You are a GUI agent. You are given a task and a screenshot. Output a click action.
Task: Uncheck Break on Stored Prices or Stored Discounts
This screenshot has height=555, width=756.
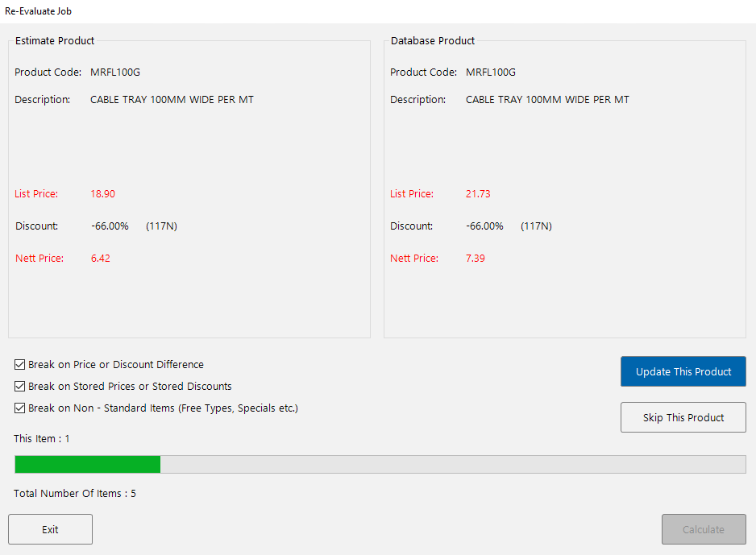pyautogui.click(x=20, y=386)
